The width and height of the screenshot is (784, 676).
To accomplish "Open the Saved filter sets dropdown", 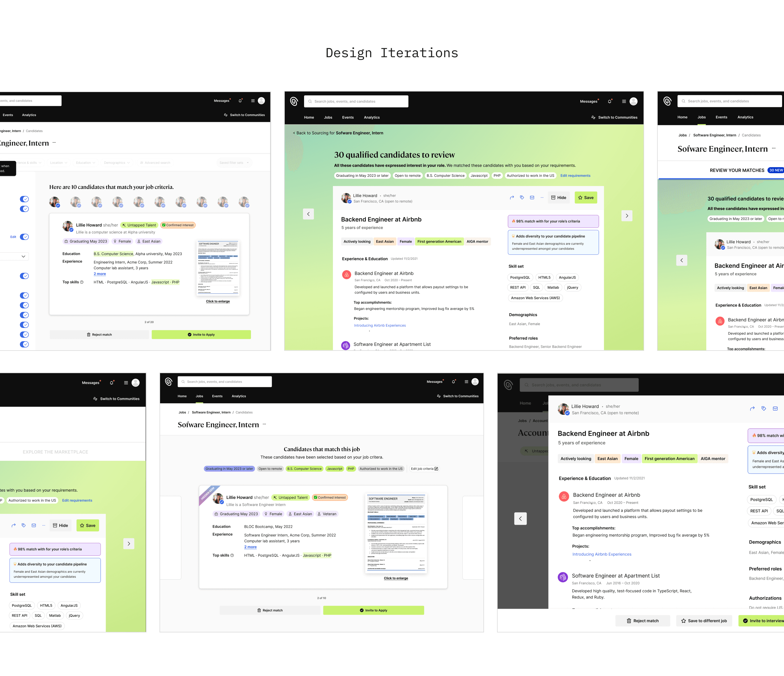I will 234,163.
